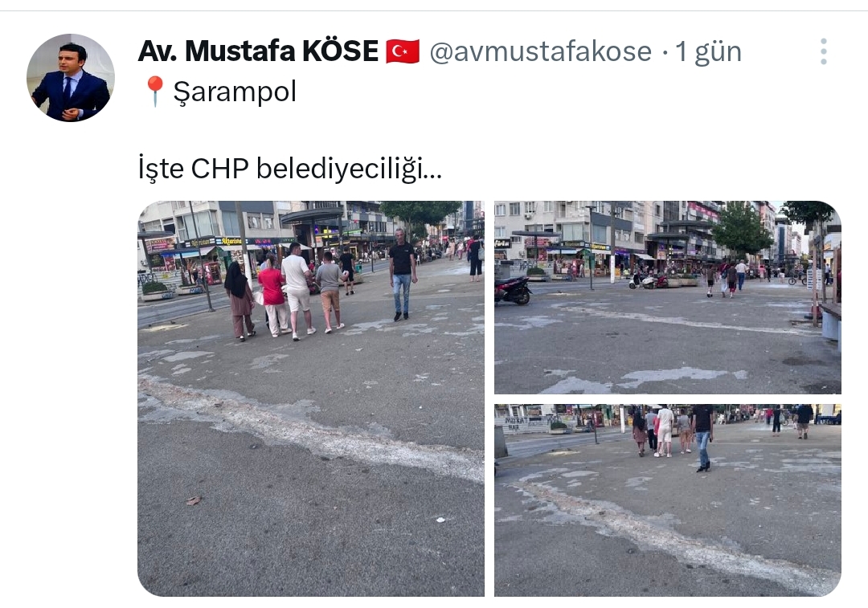This screenshot has height=608, width=868.
Task: Open the Av. Mustafa KÖSE display name
Action: coord(258,51)
